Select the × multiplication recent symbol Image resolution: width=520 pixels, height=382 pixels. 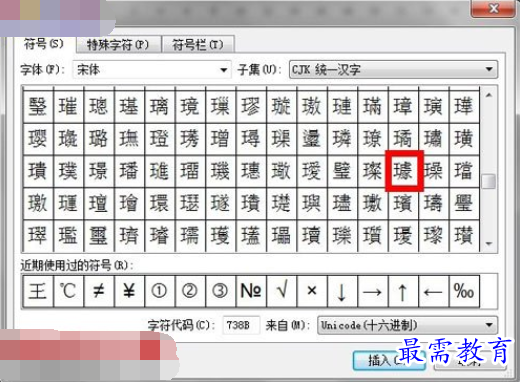(x=311, y=291)
